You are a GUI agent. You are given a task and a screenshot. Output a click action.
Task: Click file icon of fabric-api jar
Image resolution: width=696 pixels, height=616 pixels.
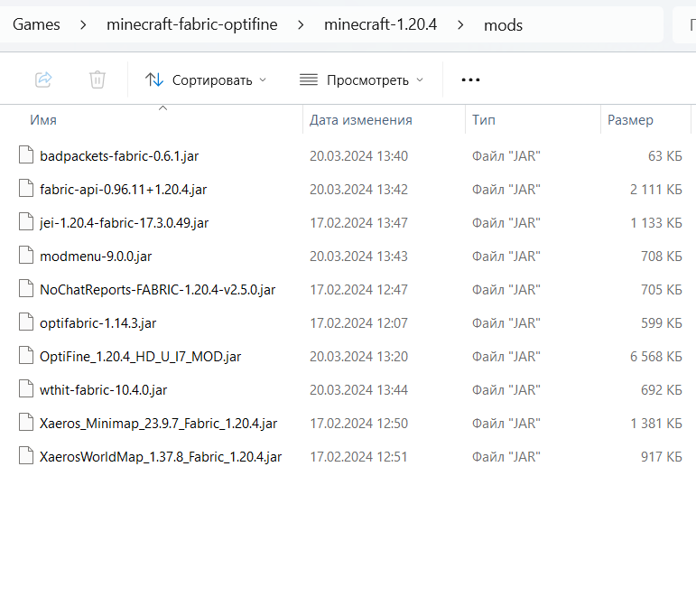[26, 188]
